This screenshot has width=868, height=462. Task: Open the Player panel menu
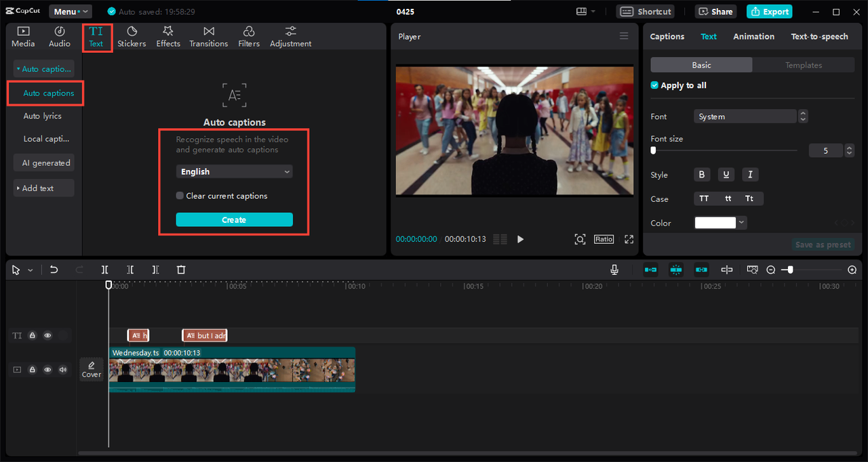pos(624,36)
